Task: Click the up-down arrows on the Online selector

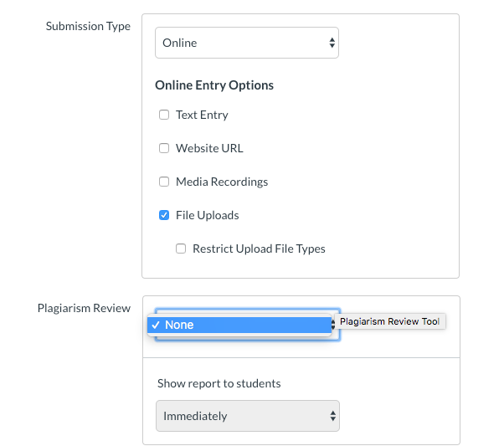Action: (332, 43)
